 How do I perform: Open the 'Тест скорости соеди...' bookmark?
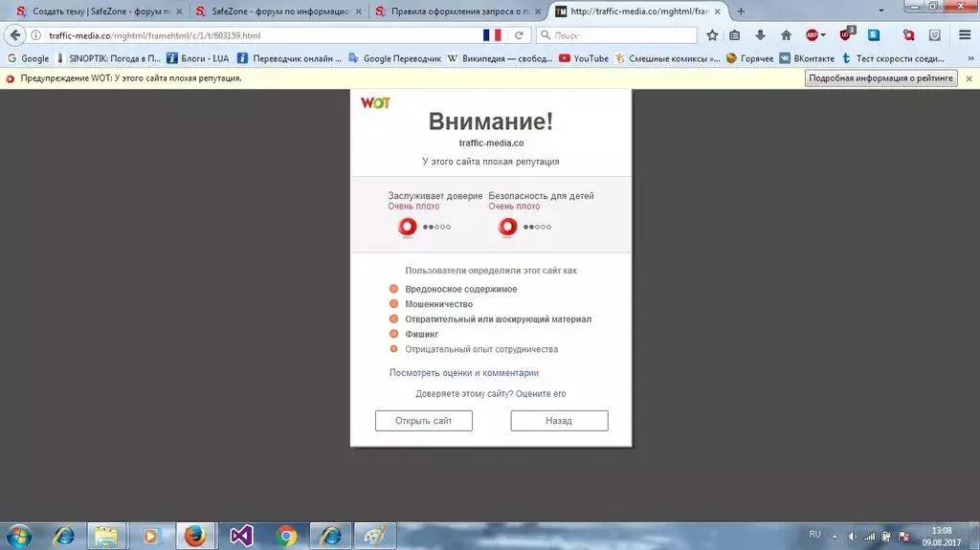click(x=893, y=58)
